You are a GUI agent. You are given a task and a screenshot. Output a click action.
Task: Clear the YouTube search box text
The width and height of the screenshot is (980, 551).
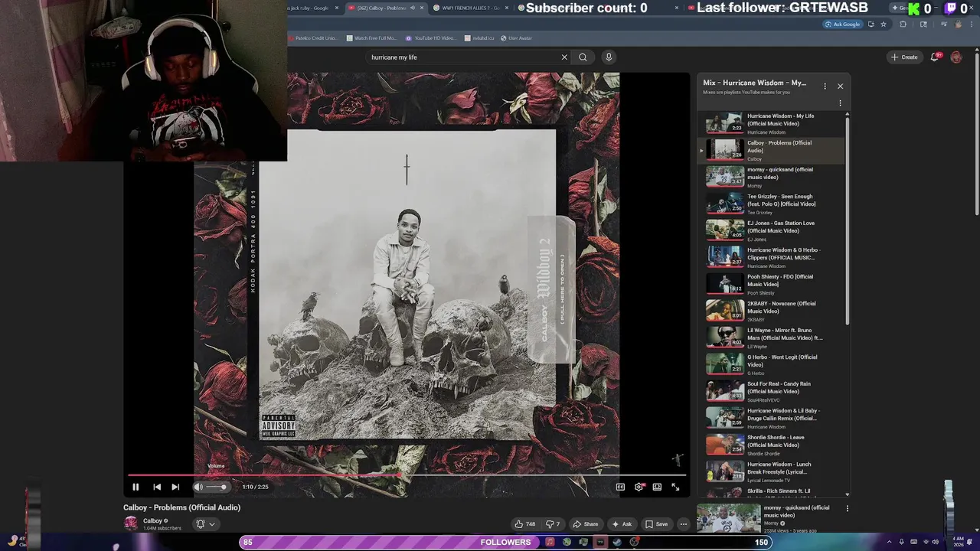point(564,57)
